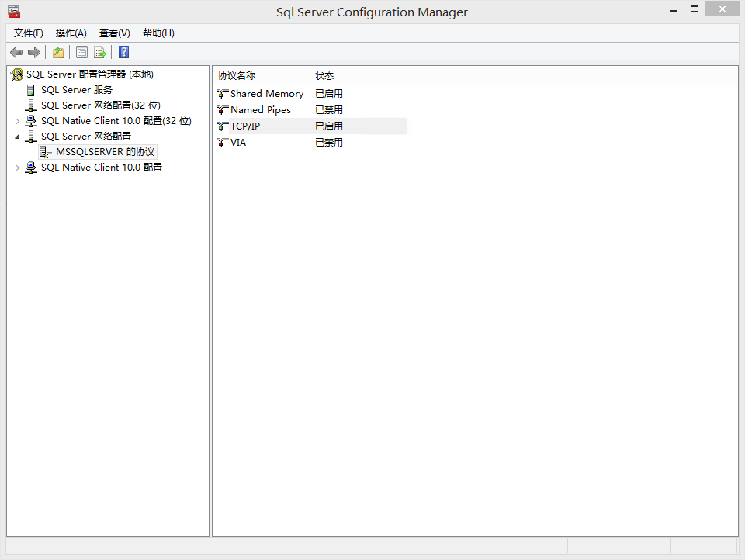The height and width of the screenshot is (560, 745).
Task: Click the SQL Server 配置管理器 root icon
Action: coord(17,74)
